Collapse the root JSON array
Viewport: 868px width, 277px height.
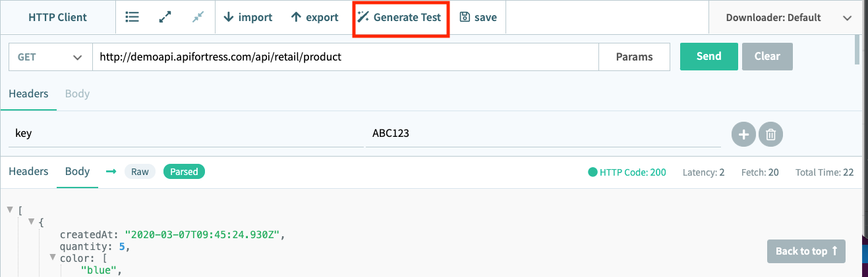(10, 210)
